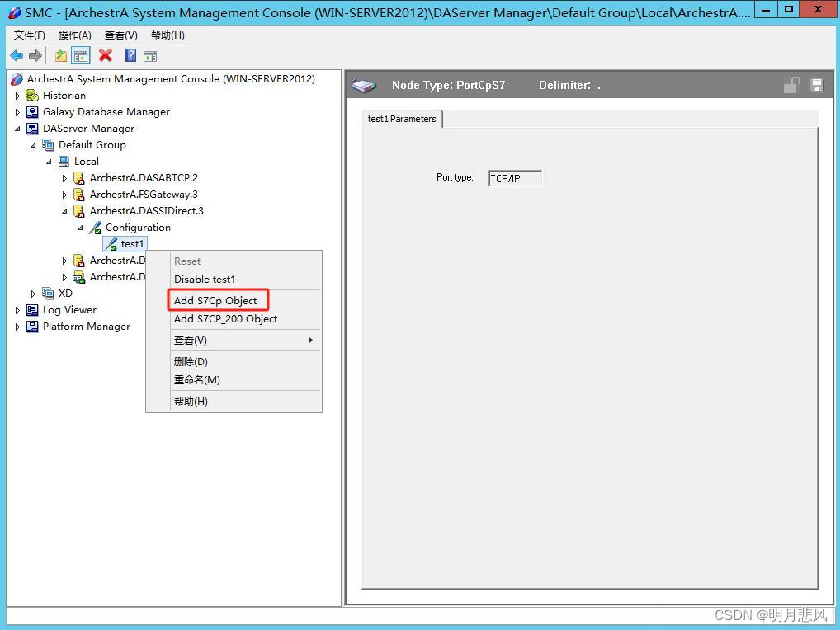The width and height of the screenshot is (840, 630).
Task: Click the blue Help toolbar icon
Action: (x=130, y=56)
